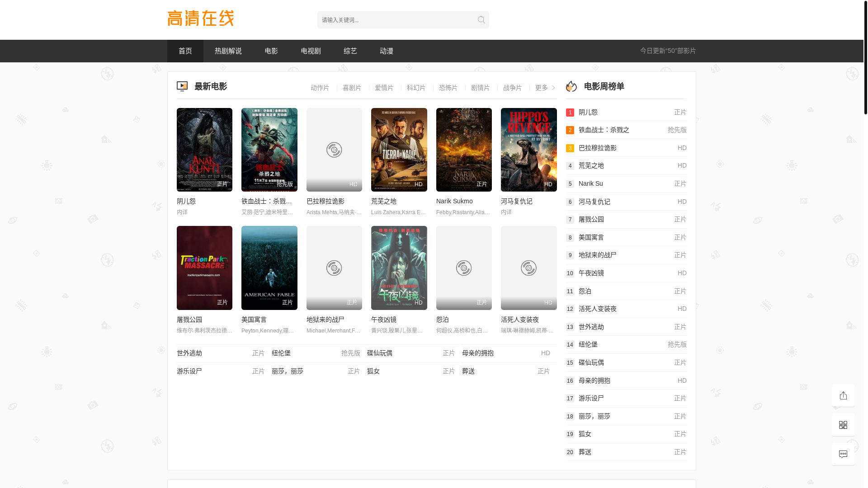Screen dimensions: 868x488
Task: Click the search magnifier icon
Action: pyautogui.click(x=481, y=20)
